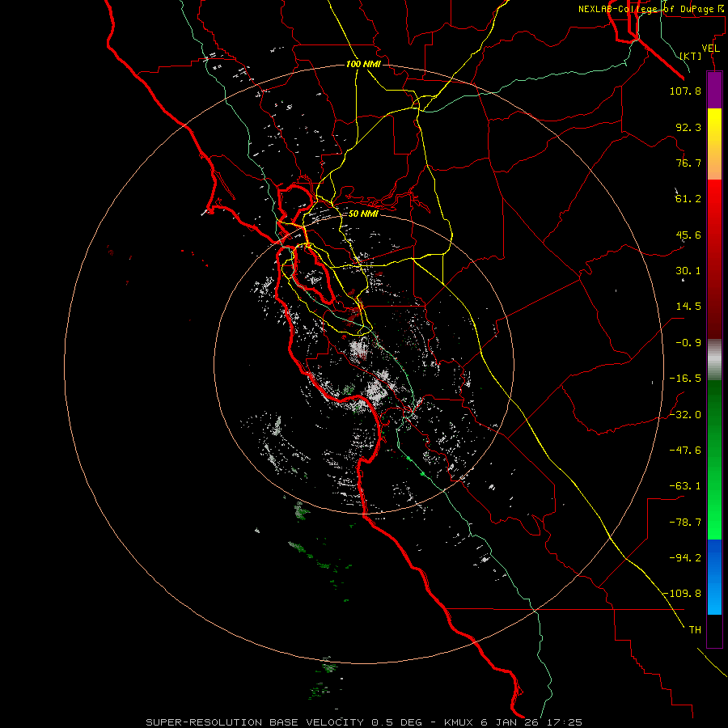Click the 17:25 timestamp in caption
728x728 pixels.
click(x=564, y=722)
